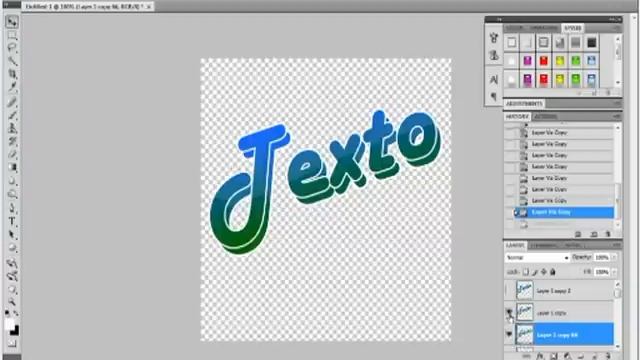
Task: Click the Layer 1 copy 2 thumbnail
Action: point(524,290)
